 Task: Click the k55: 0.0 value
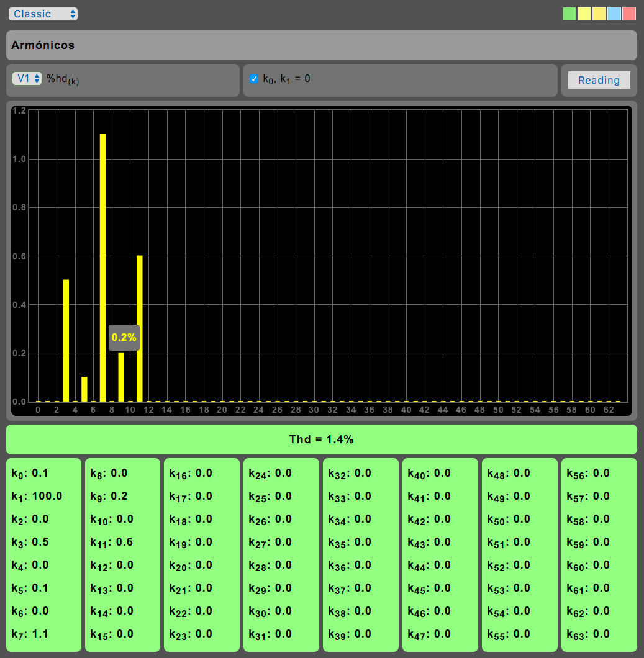(509, 634)
